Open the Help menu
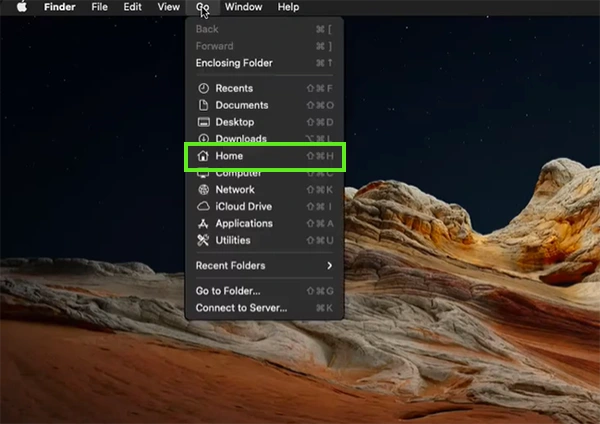600x424 pixels. [288, 7]
